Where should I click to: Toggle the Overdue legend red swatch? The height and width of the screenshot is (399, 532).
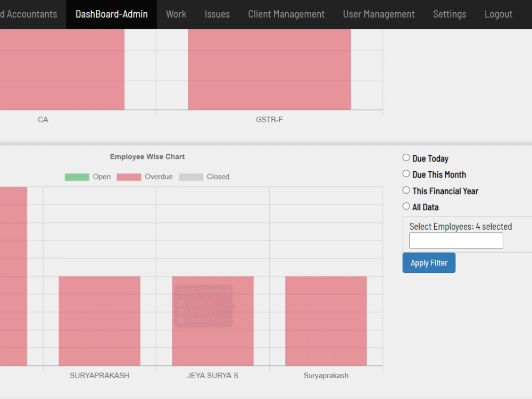(129, 177)
